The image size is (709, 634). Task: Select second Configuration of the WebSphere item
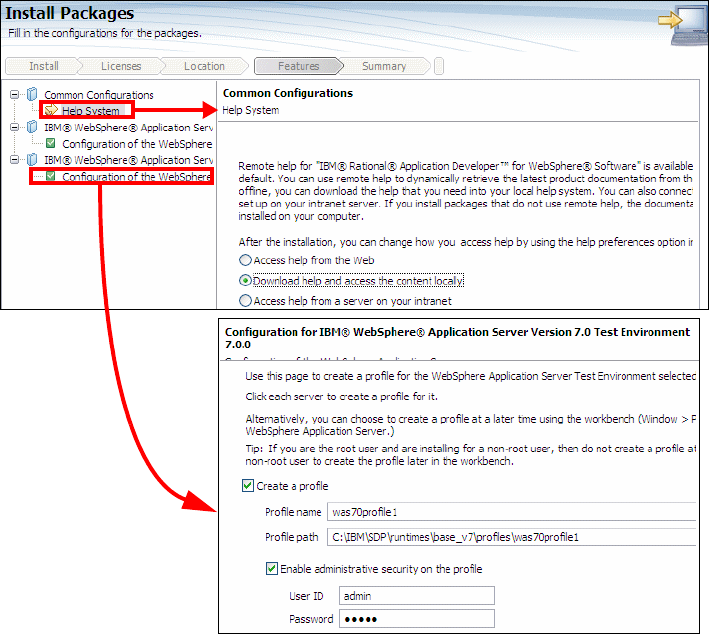click(136, 176)
